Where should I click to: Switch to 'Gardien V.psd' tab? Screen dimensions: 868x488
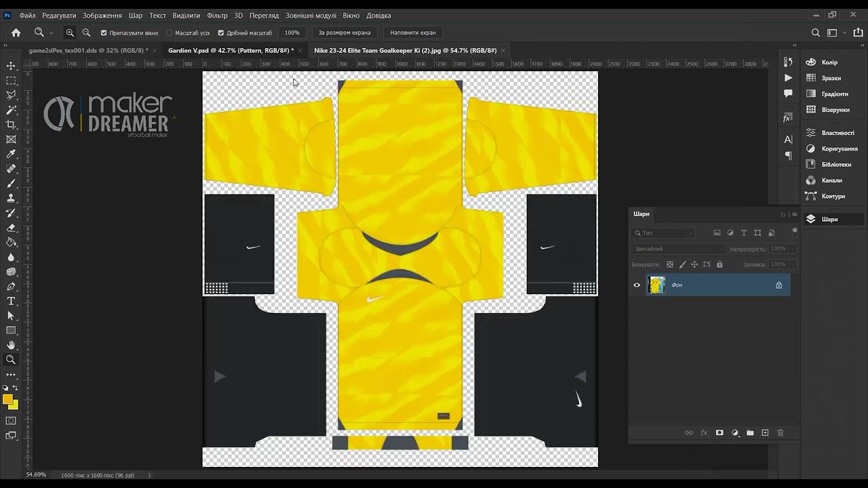tap(231, 50)
